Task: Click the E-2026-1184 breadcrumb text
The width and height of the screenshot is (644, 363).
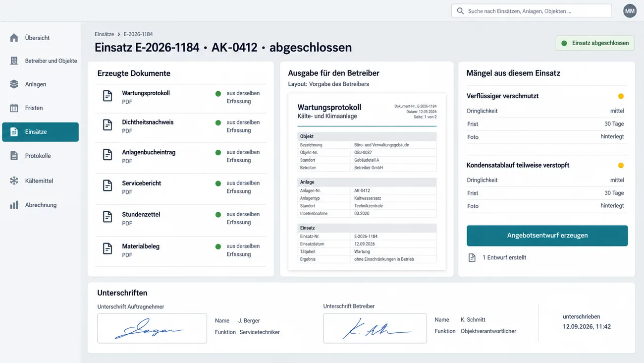Action: [x=138, y=34]
